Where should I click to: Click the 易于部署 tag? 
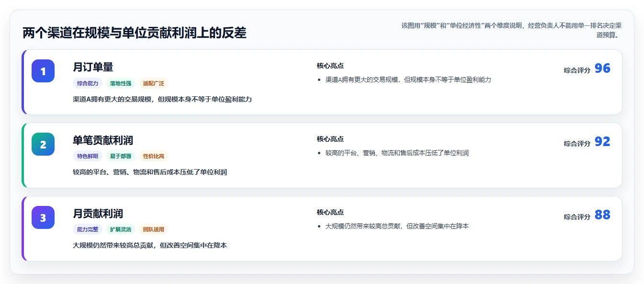pos(121,156)
